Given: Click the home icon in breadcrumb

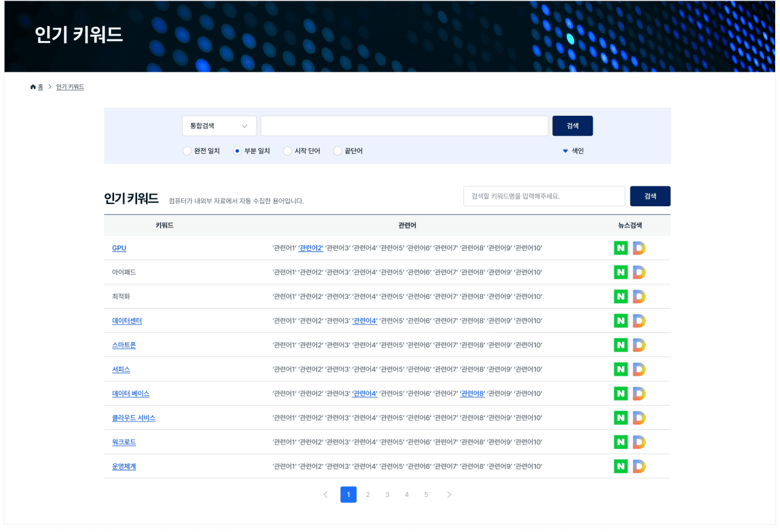Looking at the screenshot, I should (x=33, y=87).
